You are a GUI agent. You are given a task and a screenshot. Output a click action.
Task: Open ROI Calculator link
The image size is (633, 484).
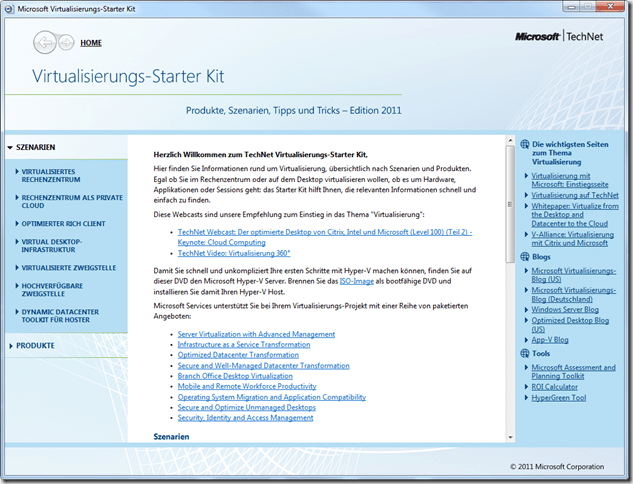[554, 387]
